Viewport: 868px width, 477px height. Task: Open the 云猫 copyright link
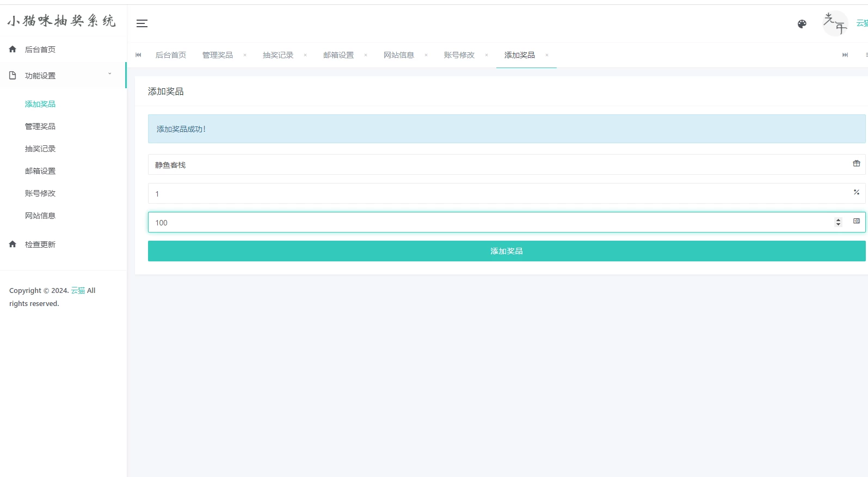(78, 291)
